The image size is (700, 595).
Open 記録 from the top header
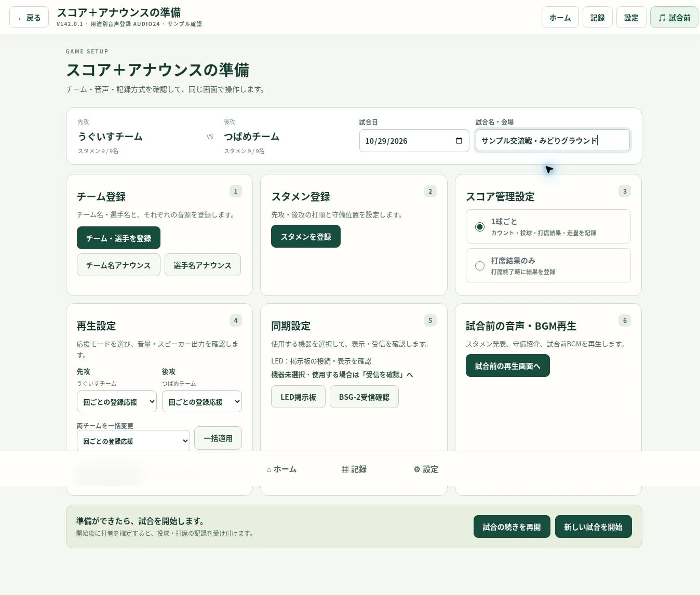[x=598, y=18]
